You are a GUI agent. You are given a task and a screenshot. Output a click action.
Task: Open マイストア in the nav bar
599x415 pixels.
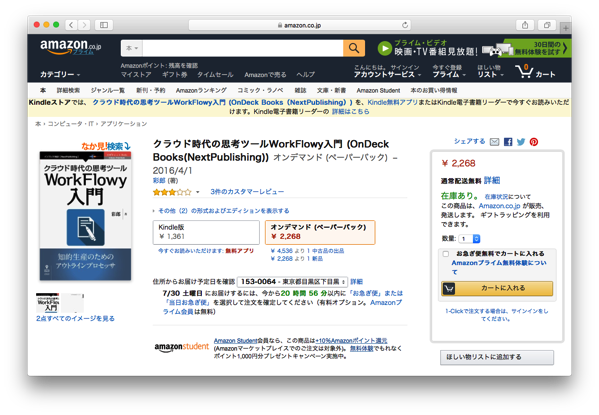136,75
